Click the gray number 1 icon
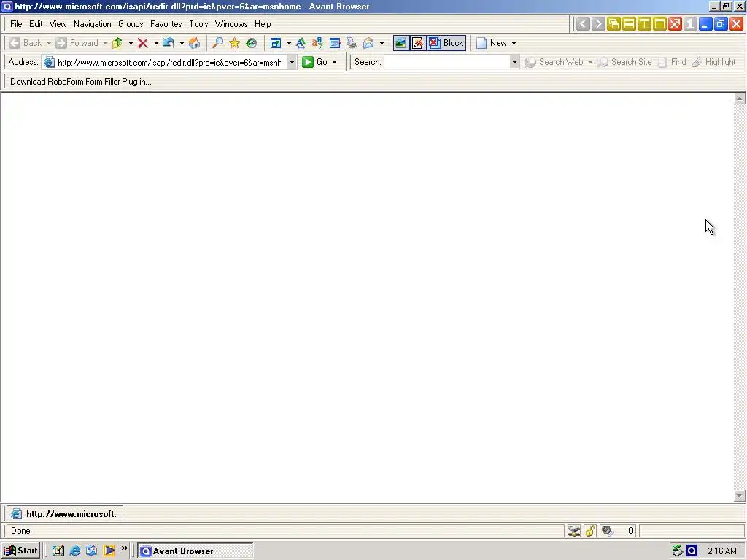This screenshot has height=560, width=747. pyautogui.click(x=690, y=24)
